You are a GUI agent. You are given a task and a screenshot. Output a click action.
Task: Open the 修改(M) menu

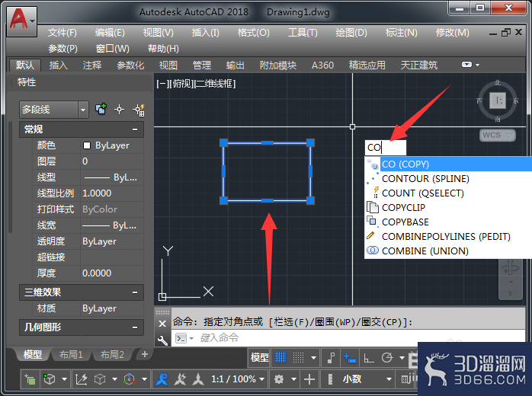[452, 33]
